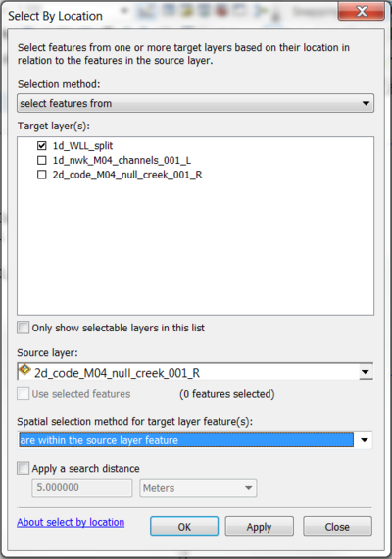Open the Selection method dropdown
The image size is (392, 559).
point(195,103)
